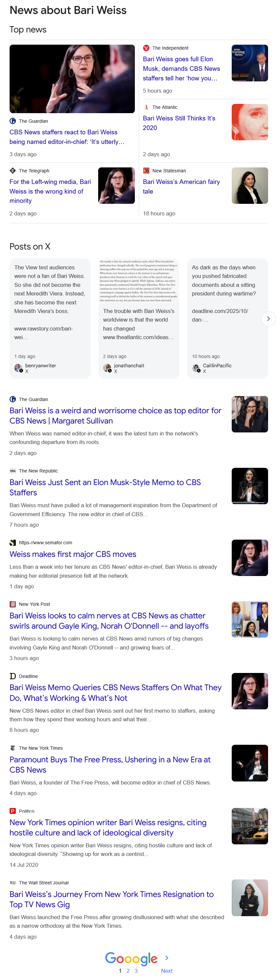Click benryanwriter profile avatar

coord(18,368)
